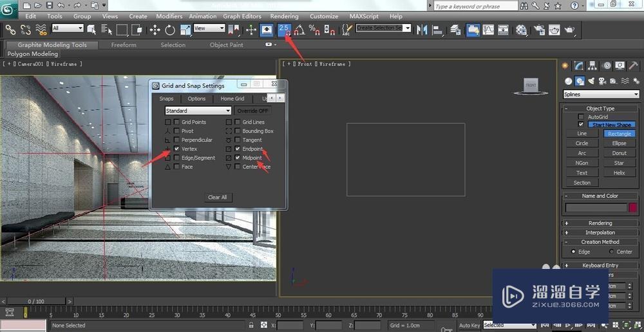Click the Use Pivot Point Center icon

point(234,30)
